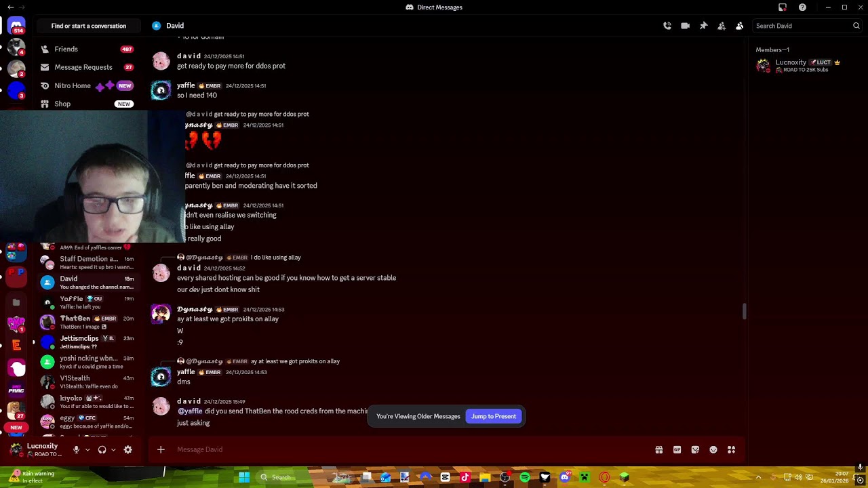Screen dimensions: 868x488
Task: Open the sticker picker
Action: point(695,449)
